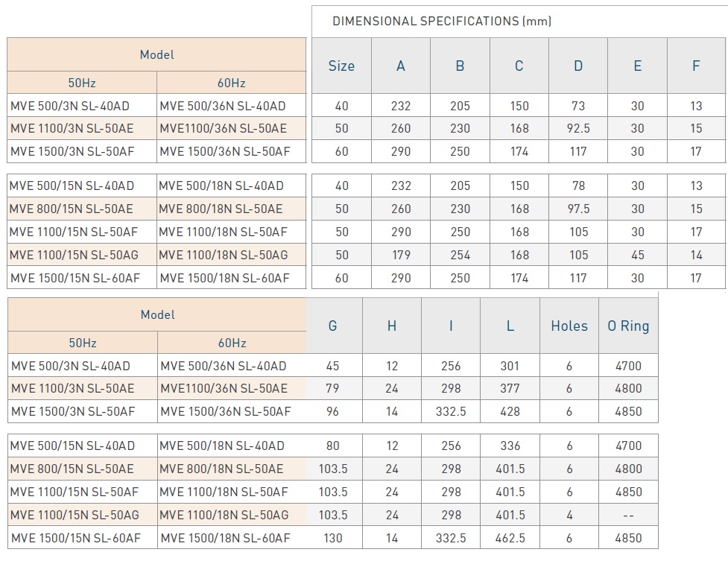Click L value '301'
Image resolution: width=728 pixels, height=561 pixels.
pos(510,366)
